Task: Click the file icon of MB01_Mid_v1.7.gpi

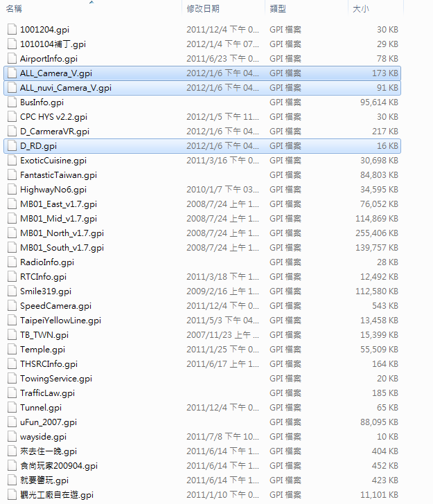Action: (12, 218)
